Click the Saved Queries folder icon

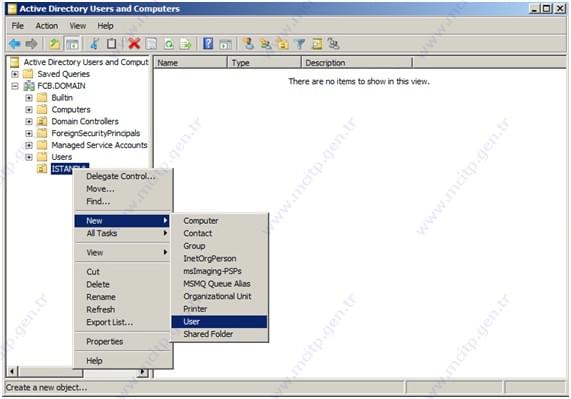coord(28,74)
